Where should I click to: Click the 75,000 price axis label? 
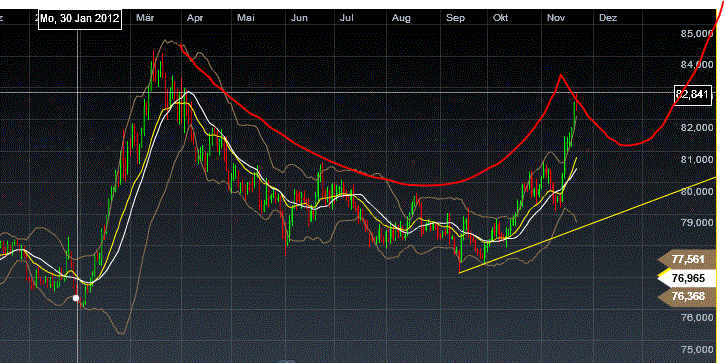697,350
